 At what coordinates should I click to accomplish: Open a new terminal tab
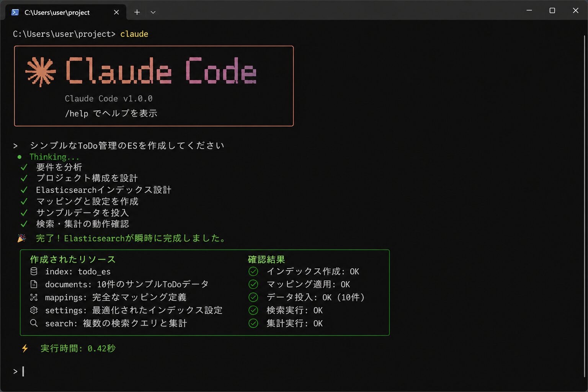pyautogui.click(x=137, y=12)
